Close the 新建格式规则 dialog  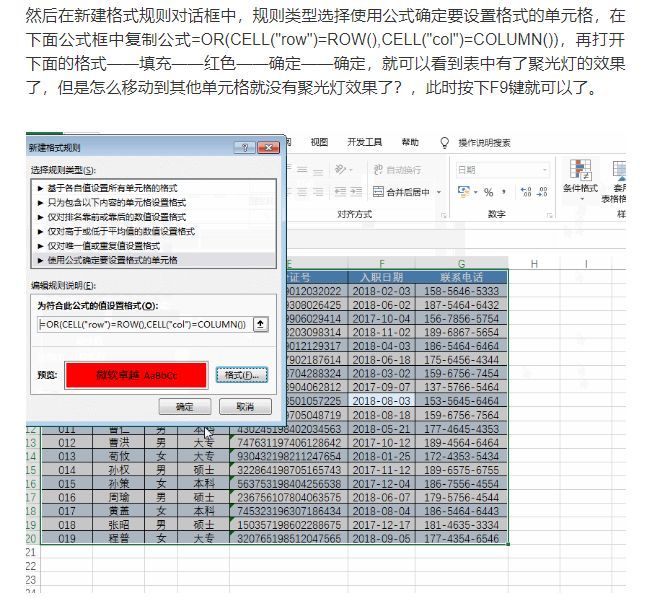coord(268,147)
